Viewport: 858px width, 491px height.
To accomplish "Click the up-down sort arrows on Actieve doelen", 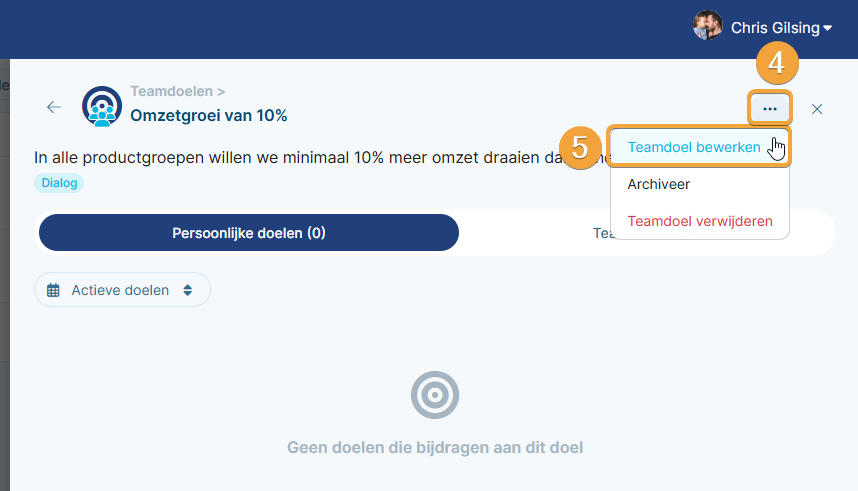I will click(188, 290).
